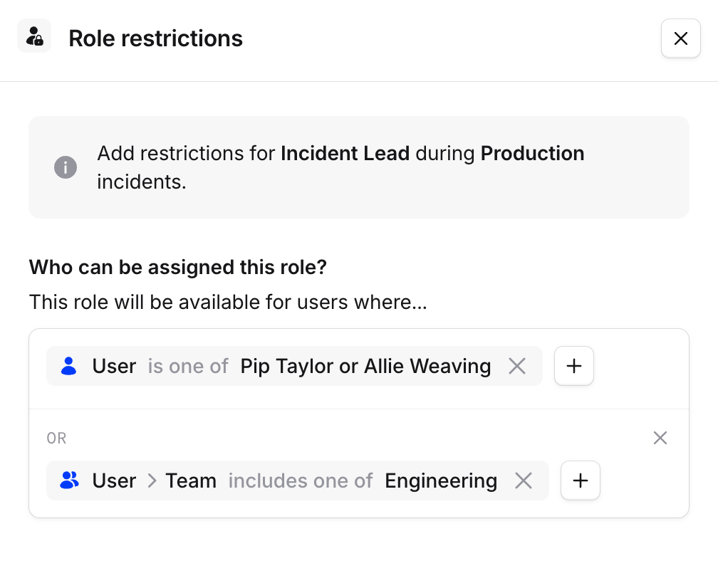Click the blue team icon on the Engineering condition
This screenshot has height=588, width=718.
click(x=69, y=481)
